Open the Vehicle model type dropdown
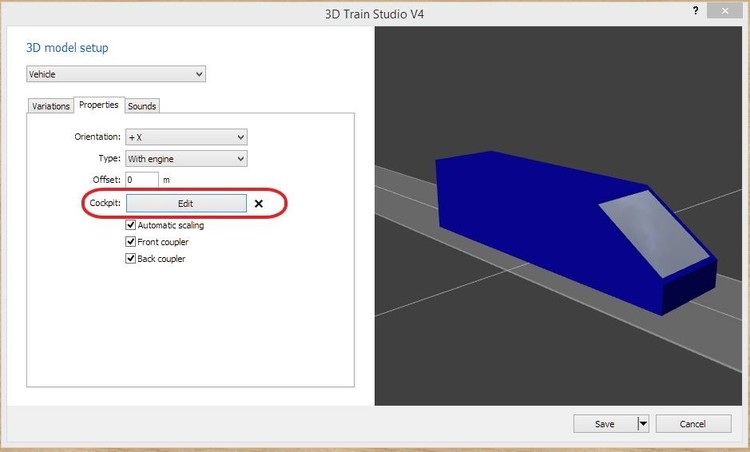 point(116,74)
